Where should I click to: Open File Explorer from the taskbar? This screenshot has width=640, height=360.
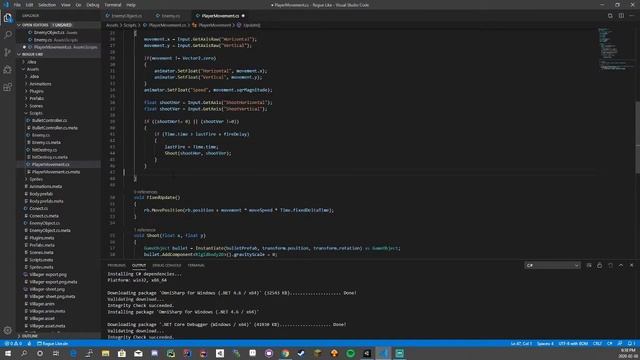pos(105,353)
